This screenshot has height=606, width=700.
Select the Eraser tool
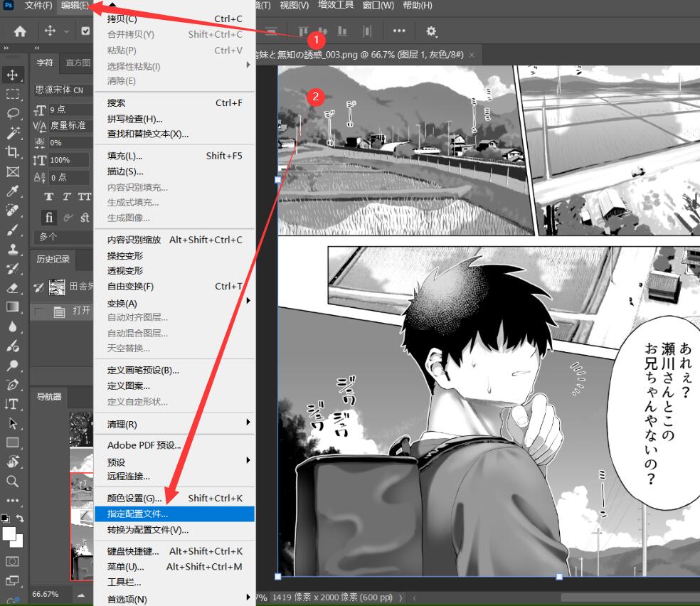[13, 288]
